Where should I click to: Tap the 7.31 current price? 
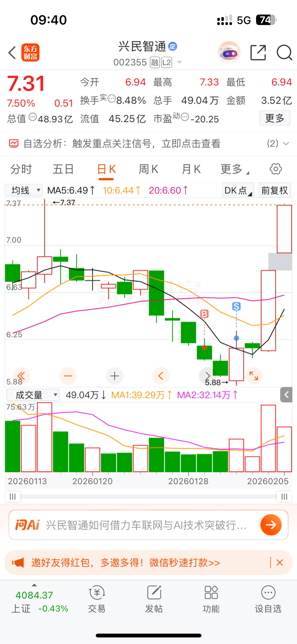click(26, 84)
